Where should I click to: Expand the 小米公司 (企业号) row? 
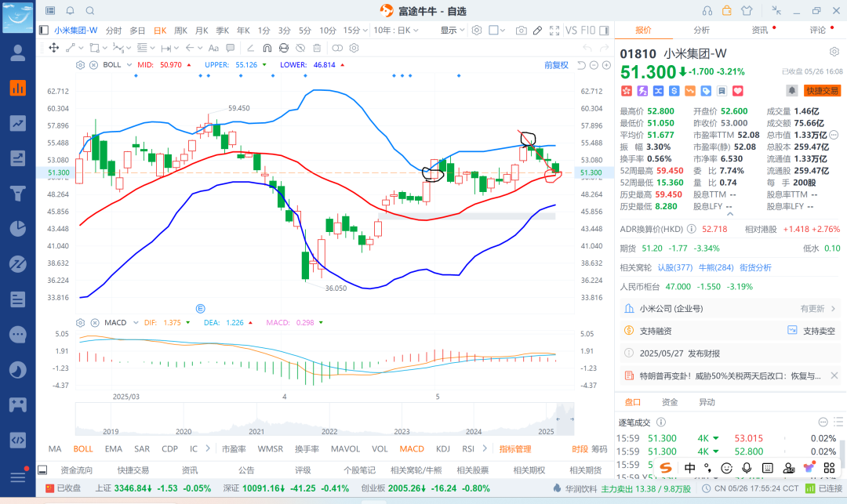(730, 309)
